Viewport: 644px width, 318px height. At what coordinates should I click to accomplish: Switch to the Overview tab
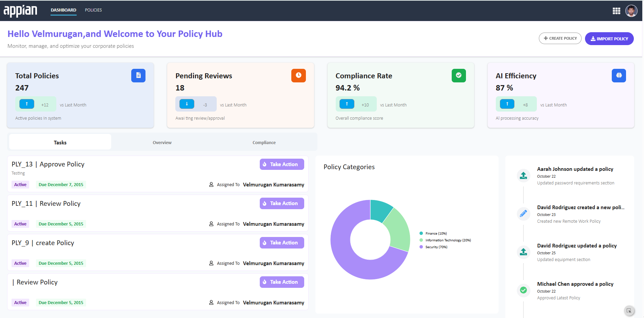click(162, 142)
